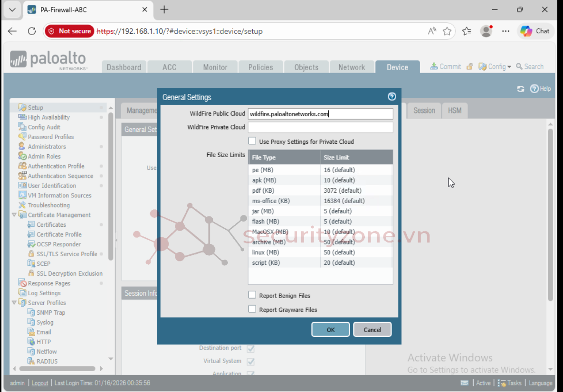Check the Report Grayware Files box

click(252, 309)
